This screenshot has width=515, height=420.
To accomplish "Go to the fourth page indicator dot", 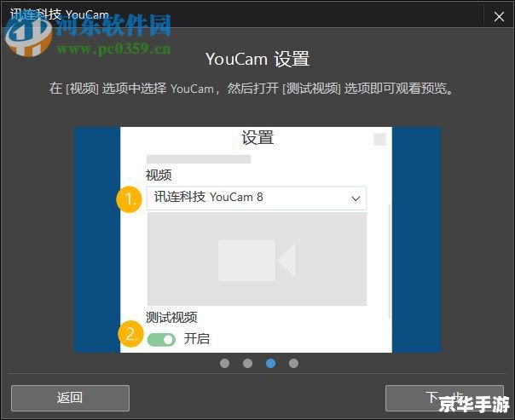I will pos(293,363).
